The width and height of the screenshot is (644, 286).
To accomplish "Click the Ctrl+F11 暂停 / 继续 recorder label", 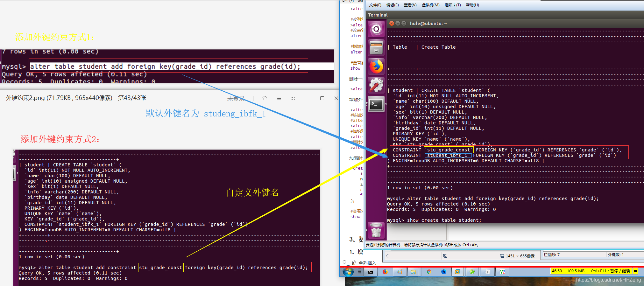I will 610,271.
